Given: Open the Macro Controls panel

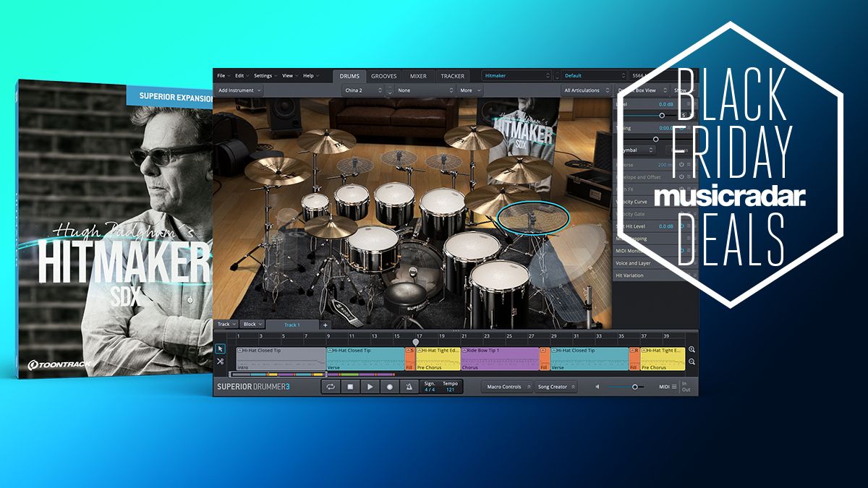Looking at the screenshot, I should click(x=507, y=387).
